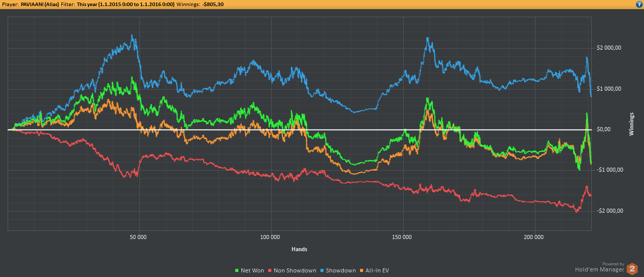Click the vertical Winnings axis title

click(x=631, y=124)
